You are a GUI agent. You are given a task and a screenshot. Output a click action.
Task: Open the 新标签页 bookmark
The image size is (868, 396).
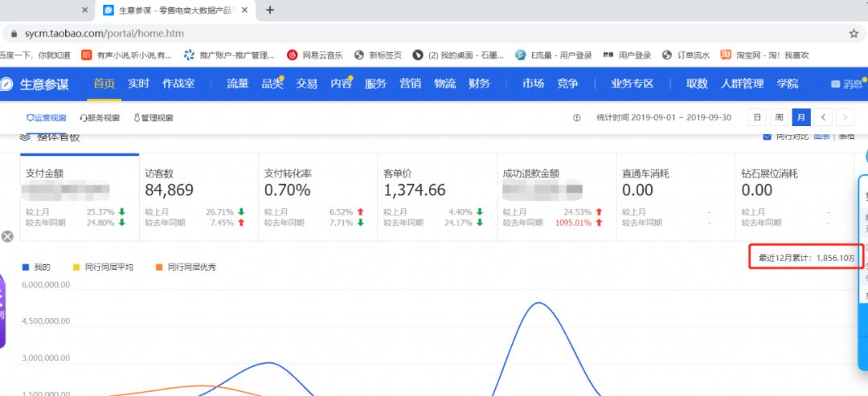pos(378,55)
